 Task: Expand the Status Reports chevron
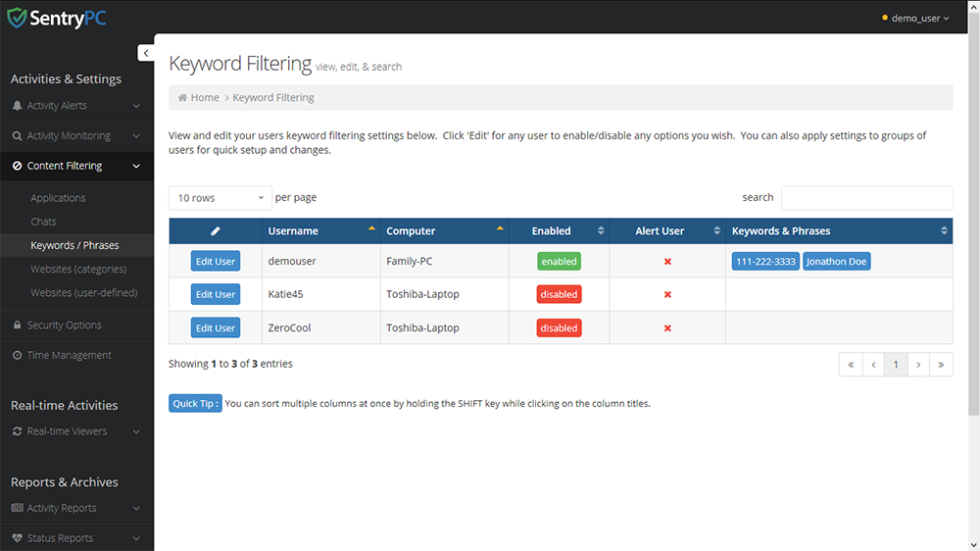coord(136,538)
